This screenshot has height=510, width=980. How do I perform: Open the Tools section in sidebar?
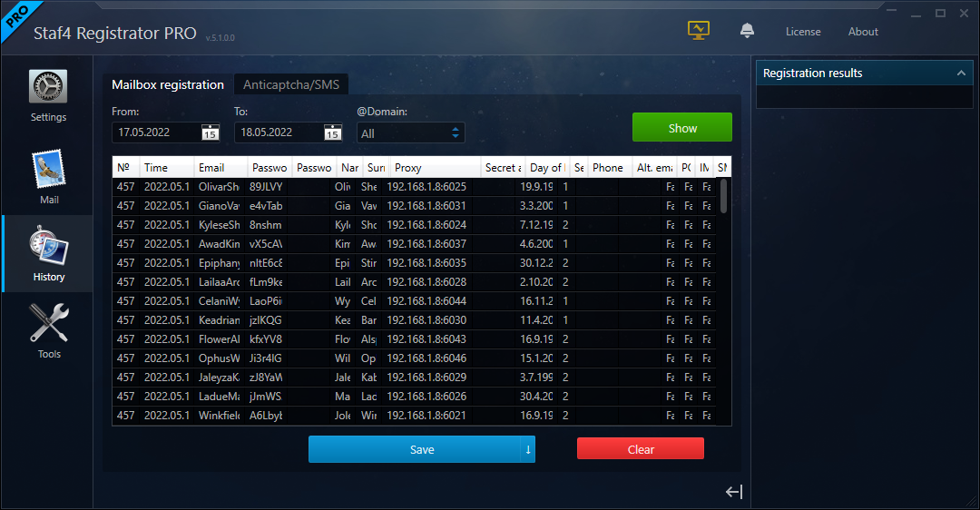(48, 330)
